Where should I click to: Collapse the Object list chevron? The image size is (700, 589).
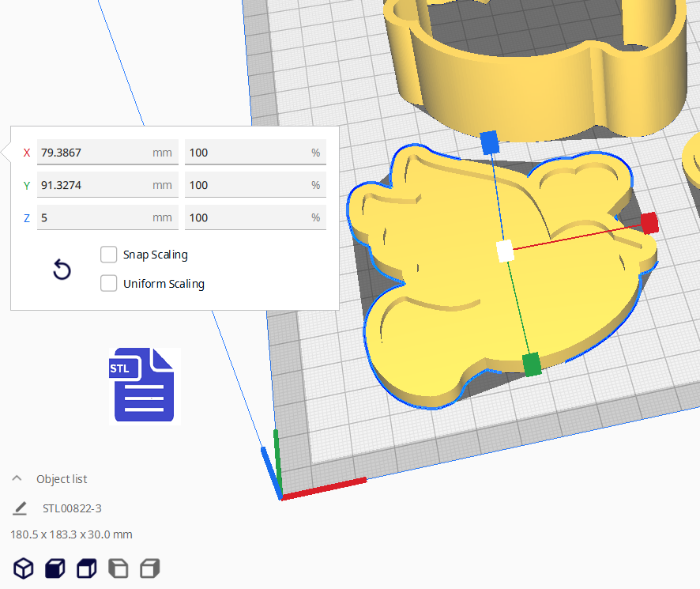17,479
